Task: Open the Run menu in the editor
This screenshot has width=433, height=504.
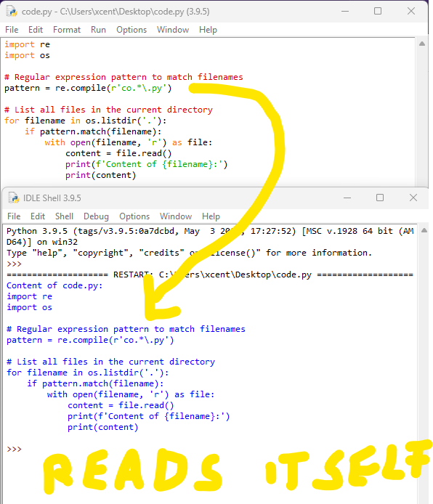Action: pos(98,30)
